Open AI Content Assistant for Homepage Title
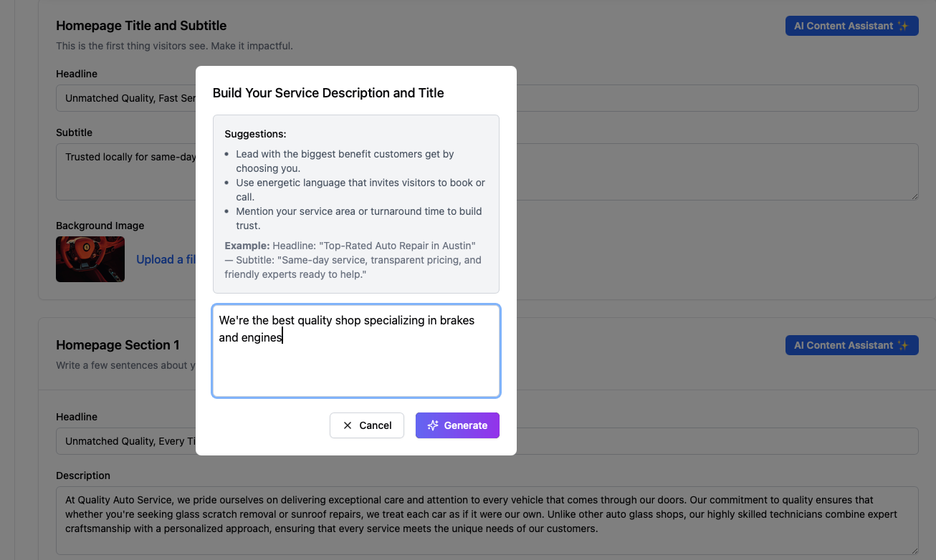 tap(851, 26)
